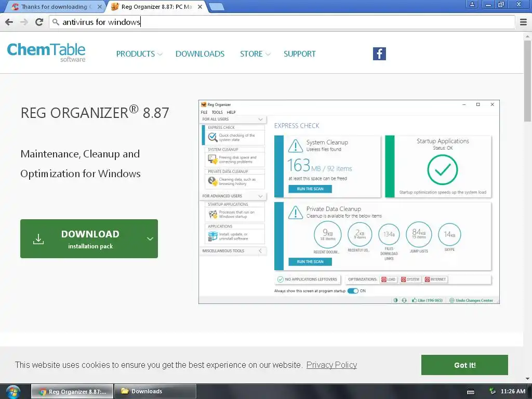Collapse the For All Users section
Image resolution: width=532 pixels, height=399 pixels.
[260, 119]
